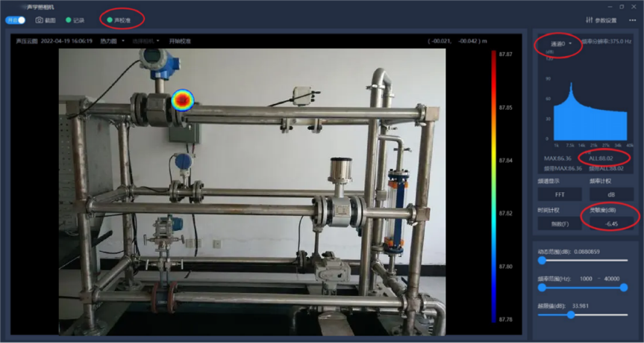Click the 87.87 top scale value
This screenshot has width=644, height=343.
506,55
